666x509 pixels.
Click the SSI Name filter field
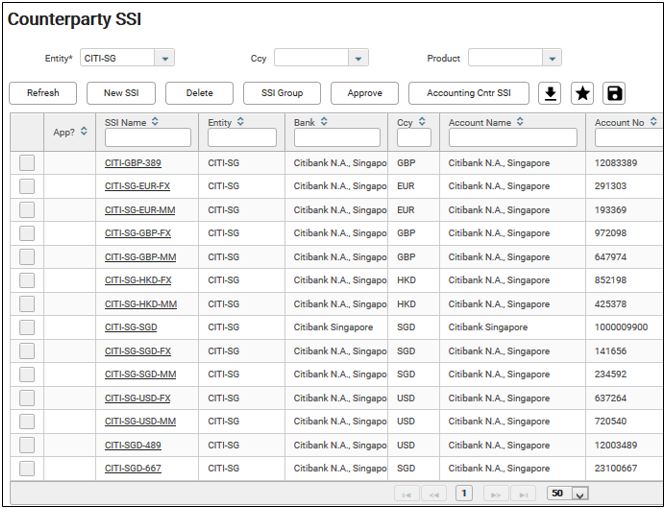148,138
